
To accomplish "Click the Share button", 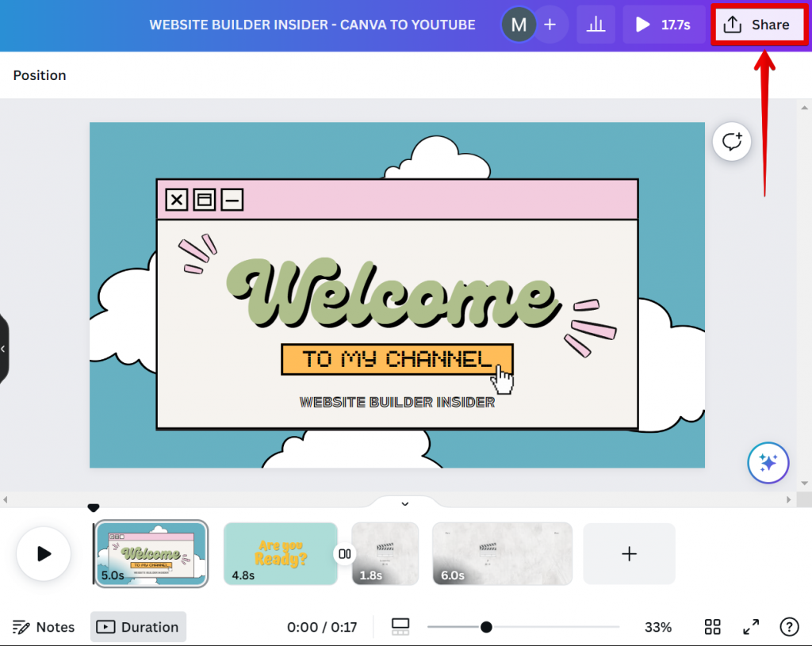I will (758, 24).
